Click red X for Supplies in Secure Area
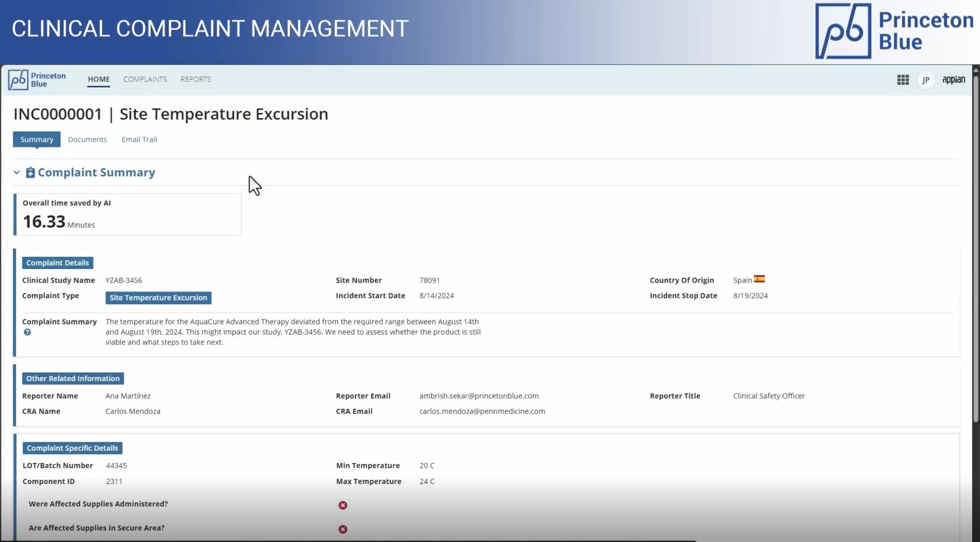The image size is (980, 542). point(343,529)
